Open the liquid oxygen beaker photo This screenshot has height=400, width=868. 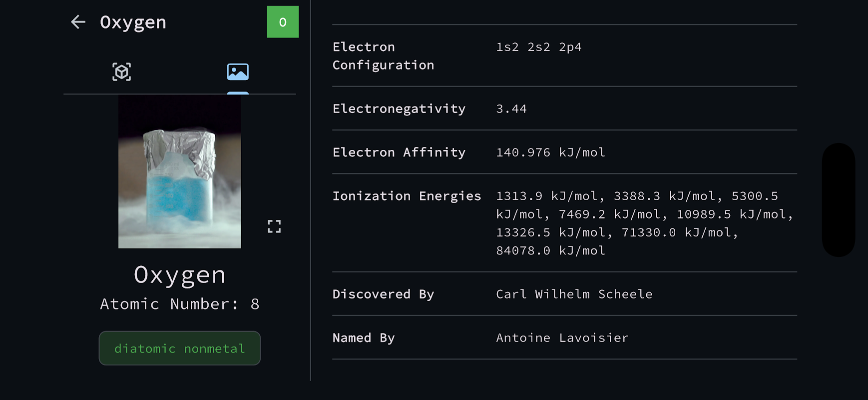pos(180,171)
